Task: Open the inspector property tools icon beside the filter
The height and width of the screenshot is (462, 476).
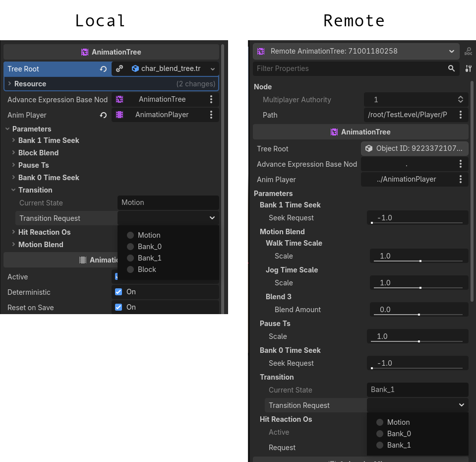Action: point(468,68)
